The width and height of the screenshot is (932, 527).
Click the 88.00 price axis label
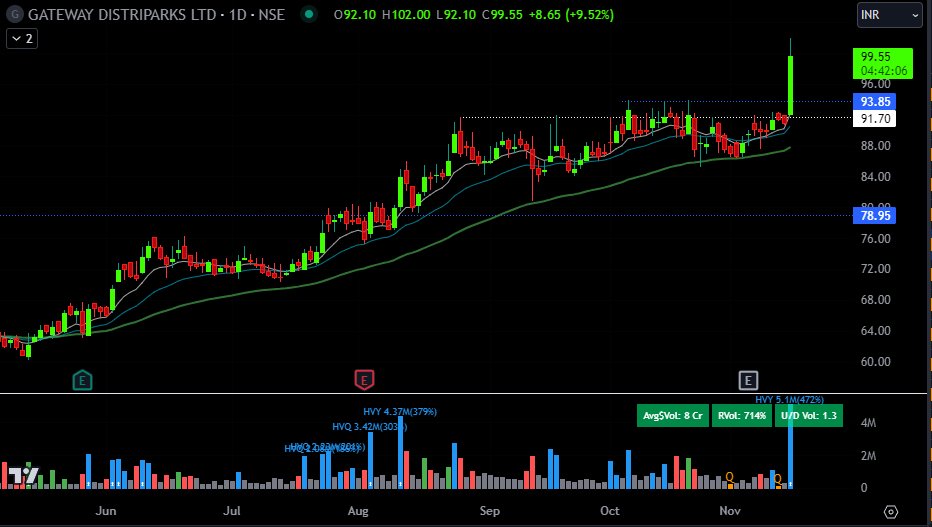876,146
